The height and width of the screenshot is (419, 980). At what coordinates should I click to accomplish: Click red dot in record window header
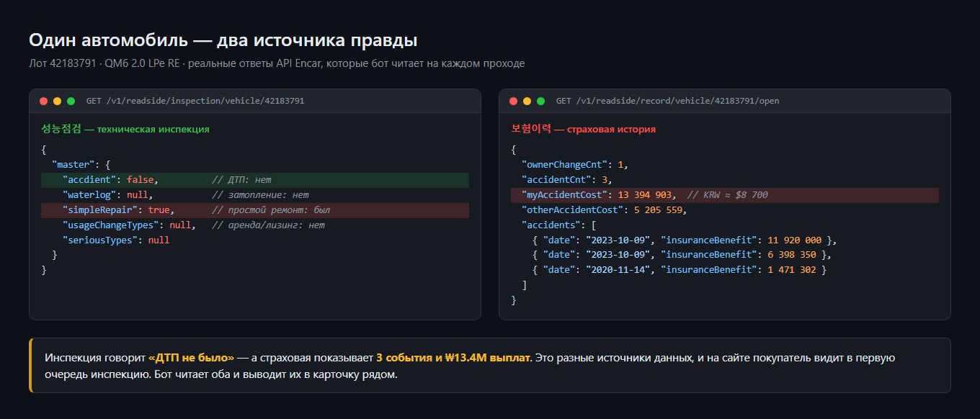pos(514,102)
